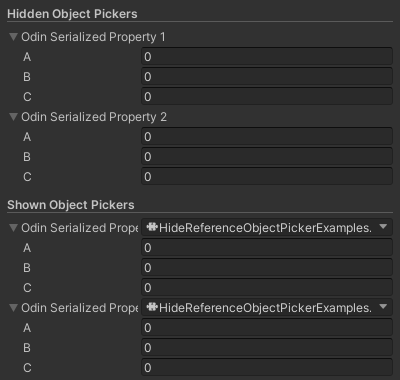Click dropdown arrow of first object picker
400x380 pixels.
tap(383, 227)
